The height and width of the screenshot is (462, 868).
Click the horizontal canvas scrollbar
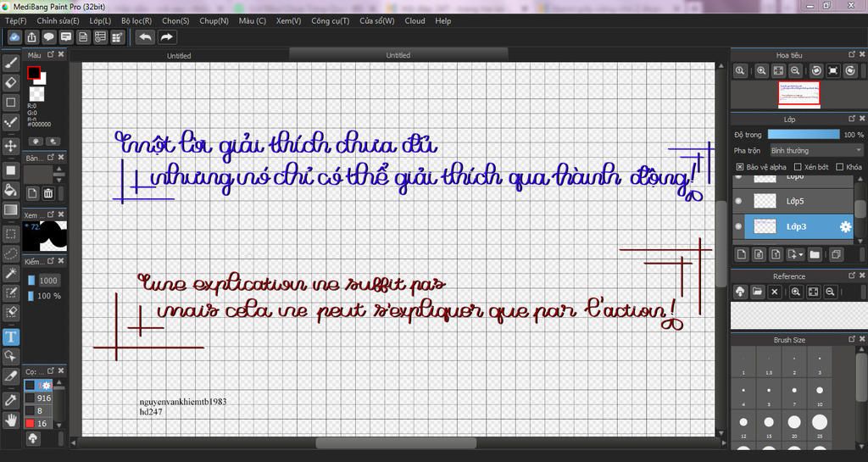(396, 443)
